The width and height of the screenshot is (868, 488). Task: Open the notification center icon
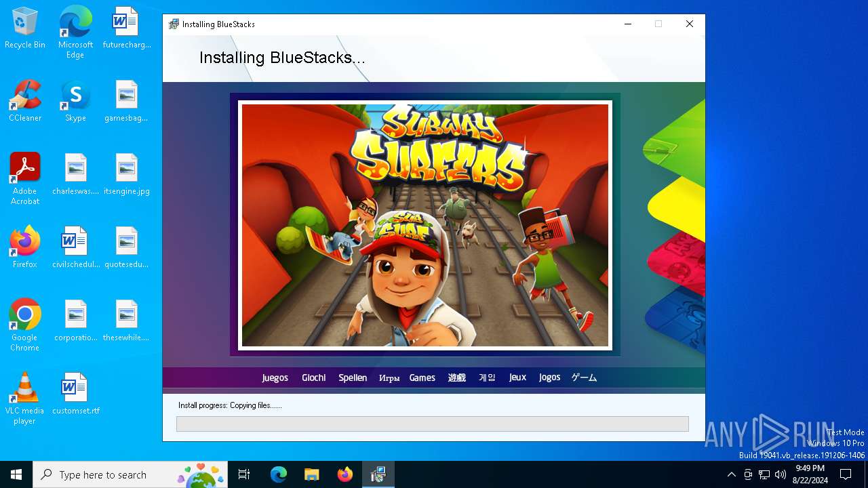(846, 474)
